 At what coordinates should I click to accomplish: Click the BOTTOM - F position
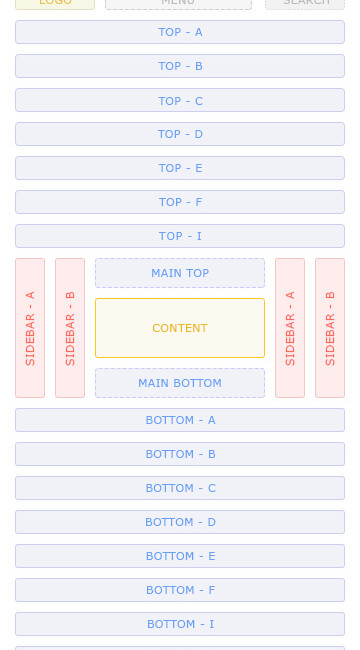[x=180, y=590]
